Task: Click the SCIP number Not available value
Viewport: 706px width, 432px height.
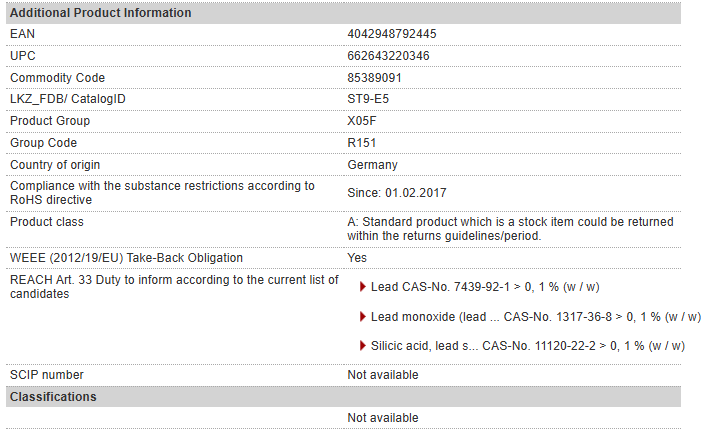Action: [x=383, y=375]
